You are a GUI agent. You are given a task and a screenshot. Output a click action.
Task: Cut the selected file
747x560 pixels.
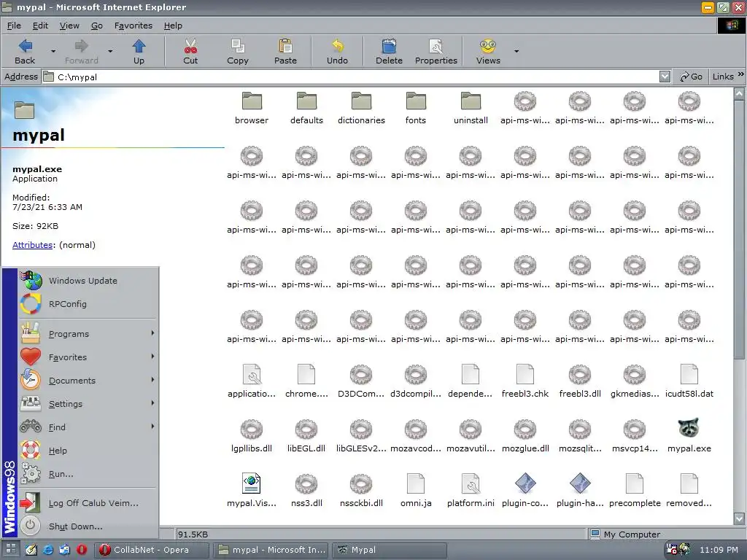click(190, 52)
